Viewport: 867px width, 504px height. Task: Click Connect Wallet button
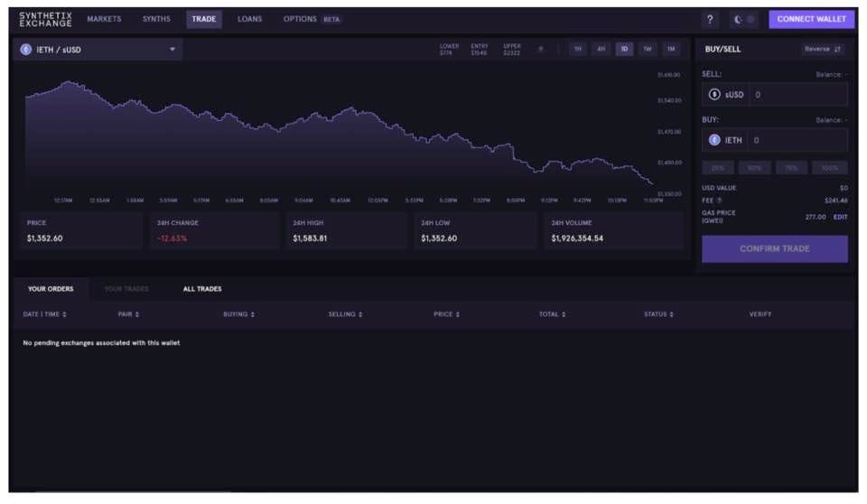pos(811,19)
